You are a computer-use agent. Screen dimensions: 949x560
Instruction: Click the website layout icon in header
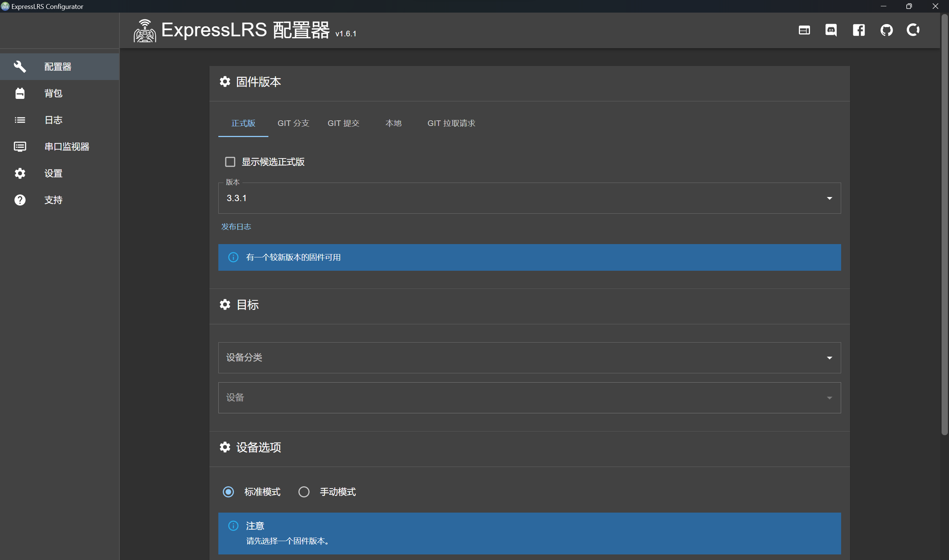804,30
